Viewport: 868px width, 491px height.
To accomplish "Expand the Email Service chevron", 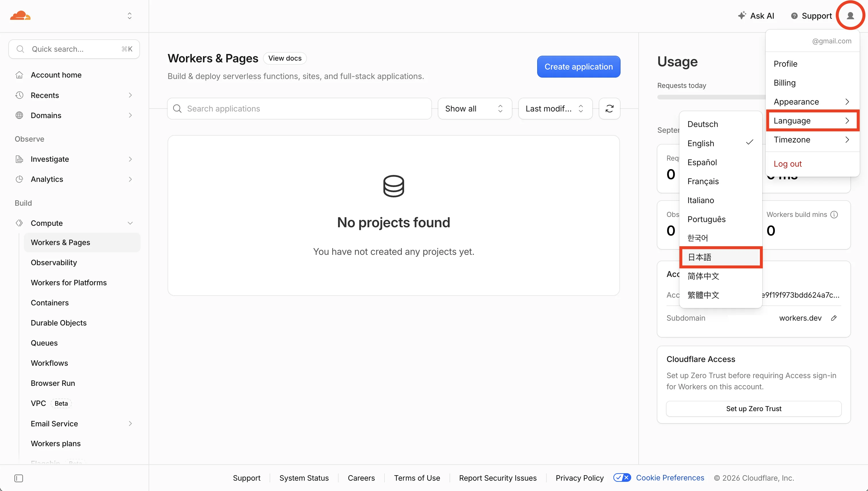I will click(x=130, y=423).
